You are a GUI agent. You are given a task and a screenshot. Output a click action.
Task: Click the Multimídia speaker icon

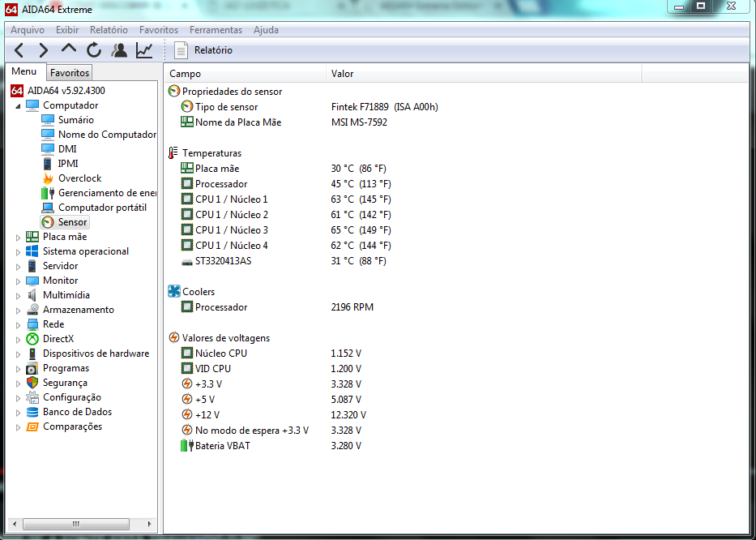[32, 295]
